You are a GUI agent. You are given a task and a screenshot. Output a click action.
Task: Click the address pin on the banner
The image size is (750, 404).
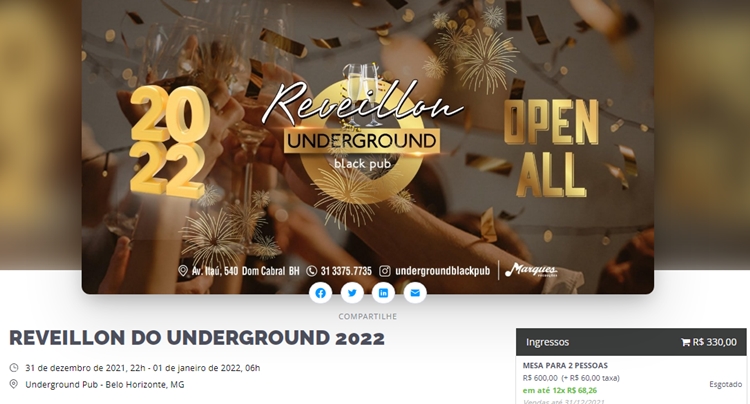coord(183,271)
